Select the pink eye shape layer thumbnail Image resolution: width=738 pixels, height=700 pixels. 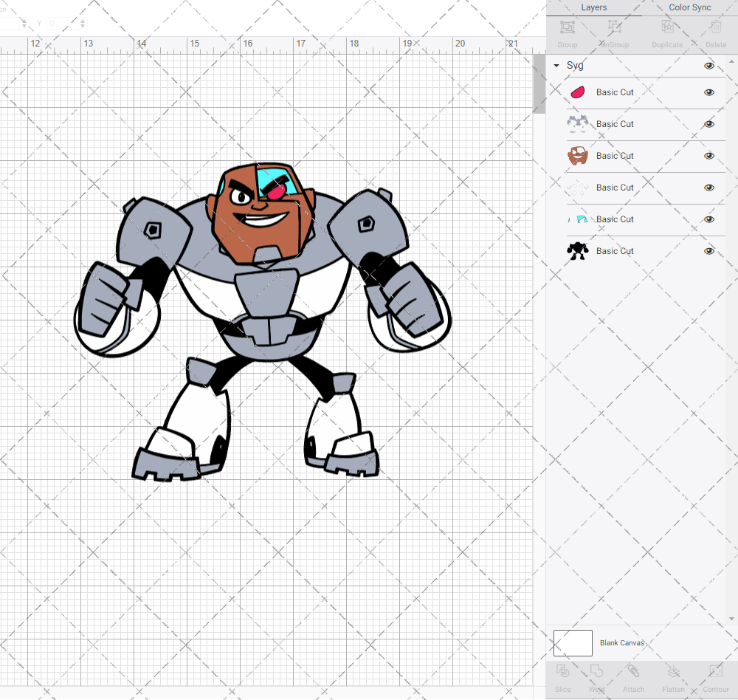(578, 92)
